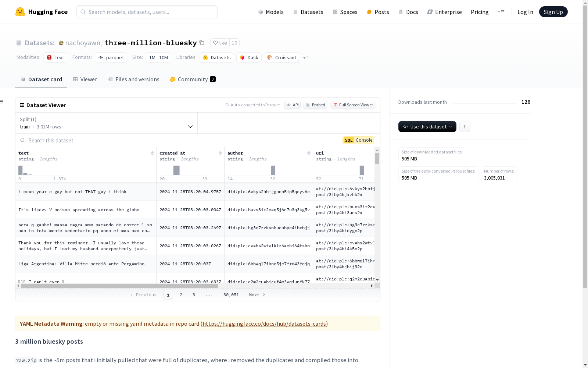Image resolution: width=588 pixels, height=368 pixels.
Task: Open the more navigation menu icon
Action: coord(501,12)
